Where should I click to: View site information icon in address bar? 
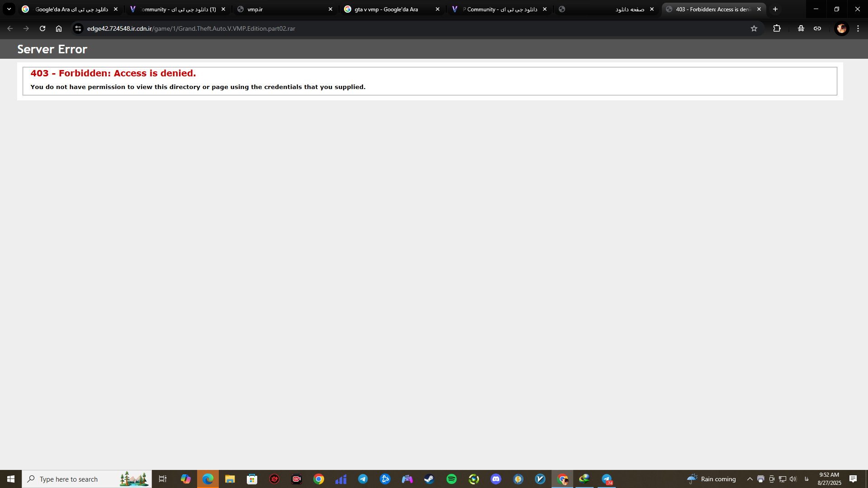[x=78, y=28]
